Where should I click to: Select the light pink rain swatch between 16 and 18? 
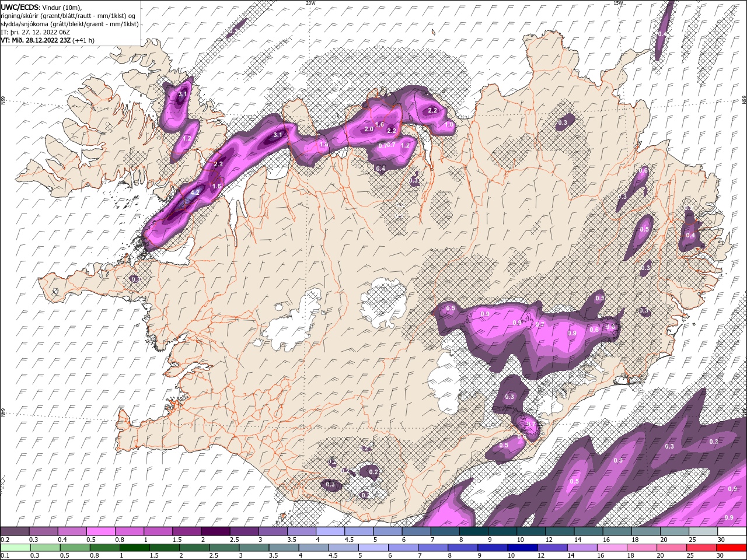coord(612,548)
